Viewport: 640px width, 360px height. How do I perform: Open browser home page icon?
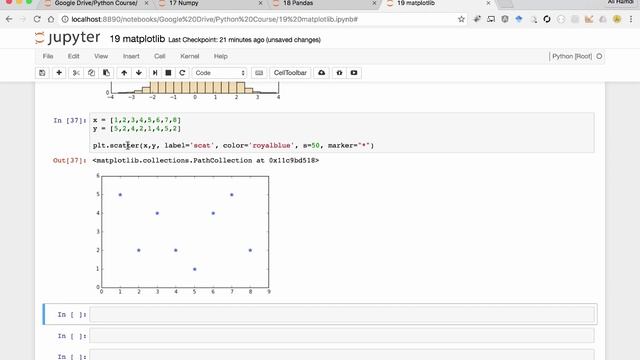[51, 19]
